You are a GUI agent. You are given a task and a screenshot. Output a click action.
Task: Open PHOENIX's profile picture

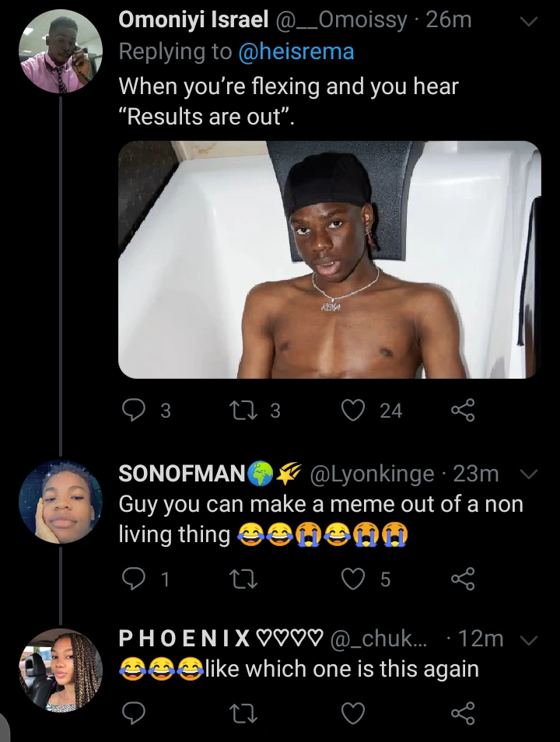(x=61, y=670)
